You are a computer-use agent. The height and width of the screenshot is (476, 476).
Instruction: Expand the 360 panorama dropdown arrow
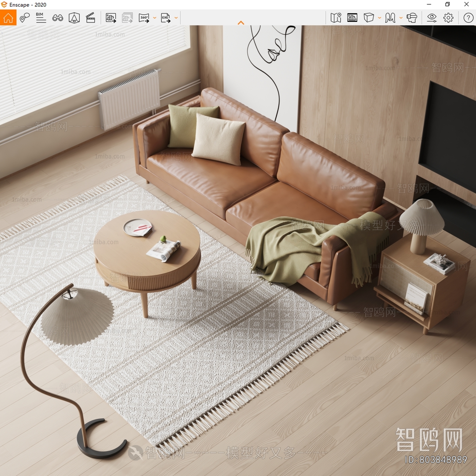click(x=154, y=18)
